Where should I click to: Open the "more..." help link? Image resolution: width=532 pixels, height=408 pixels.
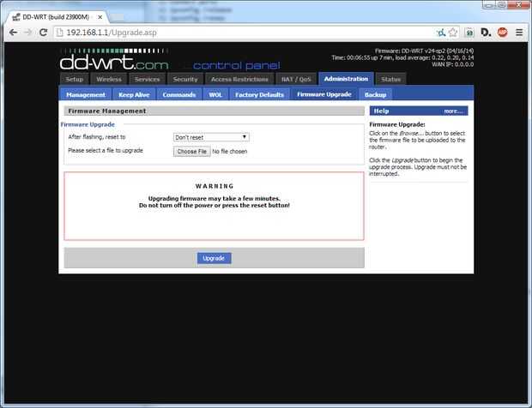tap(452, 111)
